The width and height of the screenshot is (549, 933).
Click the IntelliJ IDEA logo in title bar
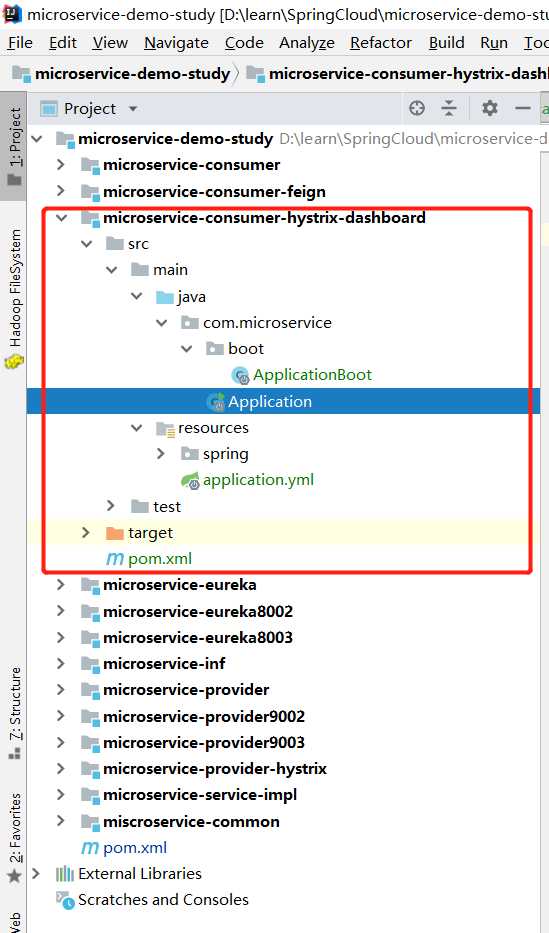[12, 13]
